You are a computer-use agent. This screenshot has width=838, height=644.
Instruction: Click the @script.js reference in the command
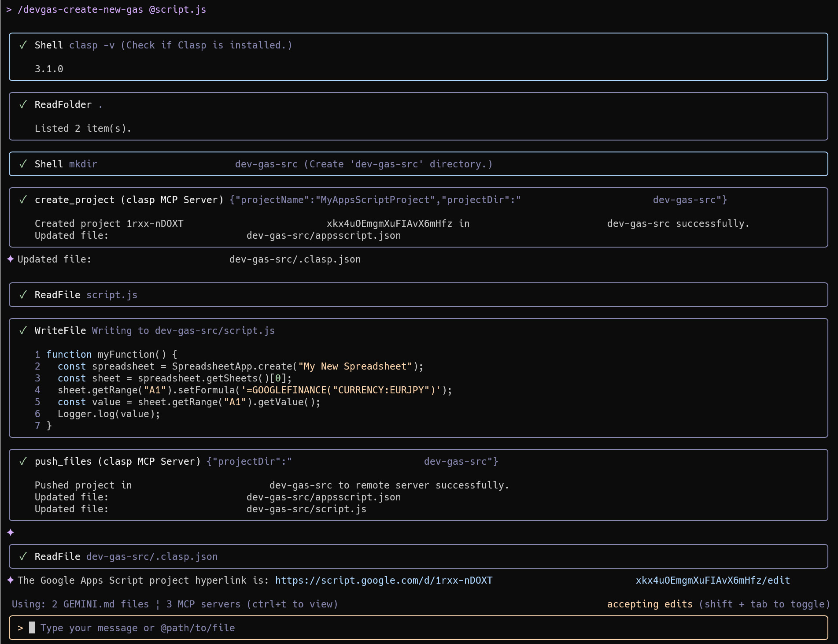point(177,10)
